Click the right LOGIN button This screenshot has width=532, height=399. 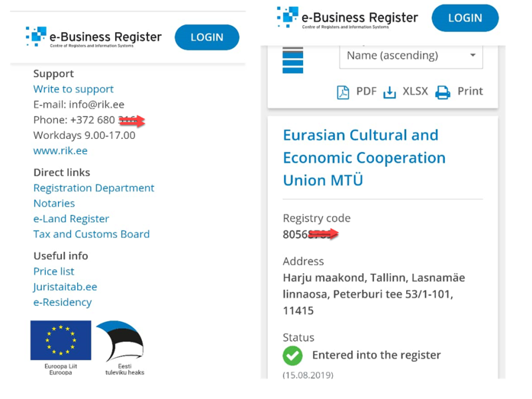tap(465, 18)
